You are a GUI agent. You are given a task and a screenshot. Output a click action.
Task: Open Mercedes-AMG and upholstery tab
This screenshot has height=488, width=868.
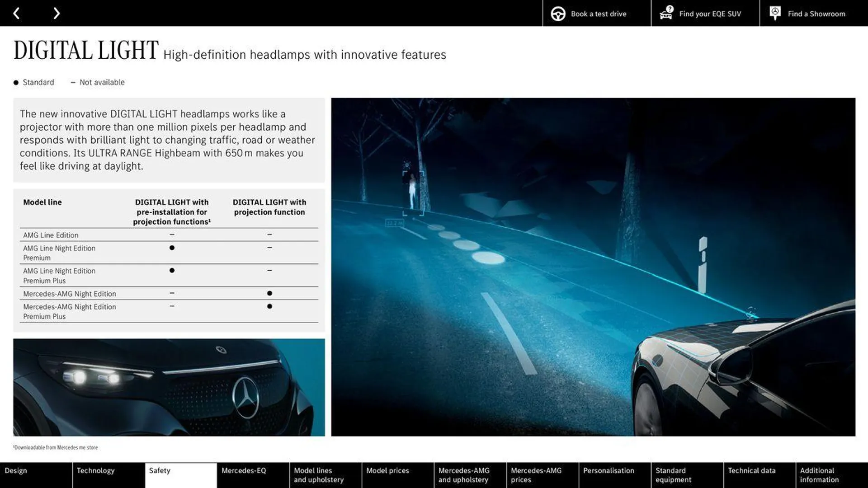point(470,475)
